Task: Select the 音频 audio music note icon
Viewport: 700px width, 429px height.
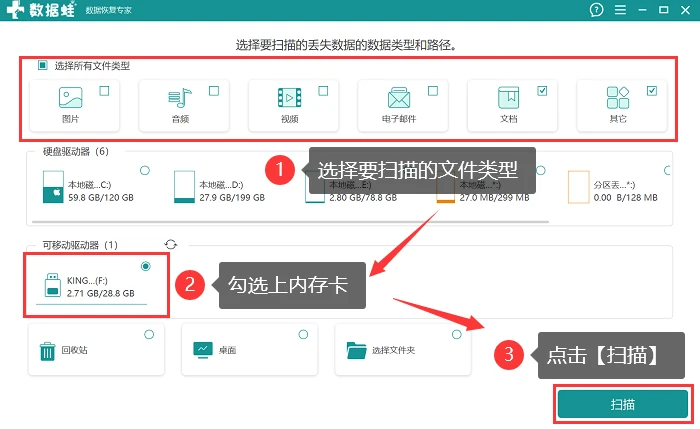Action: (x=180, y=97)
